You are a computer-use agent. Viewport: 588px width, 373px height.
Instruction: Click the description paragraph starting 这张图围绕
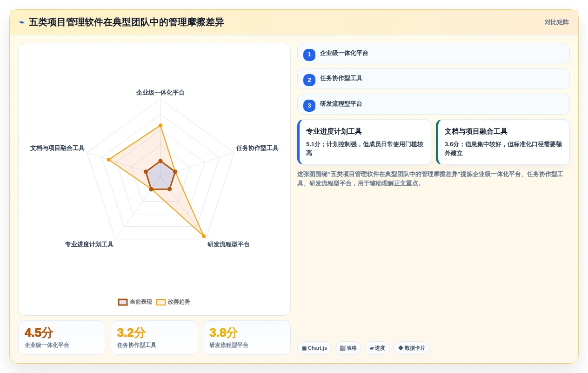pyautogui.click(x=430, y=179)
